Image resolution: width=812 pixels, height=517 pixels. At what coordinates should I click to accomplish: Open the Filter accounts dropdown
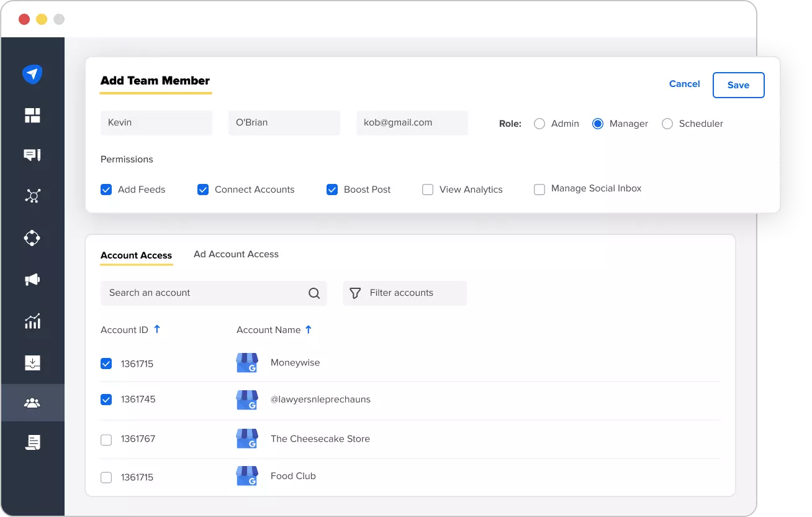point(405,293)
